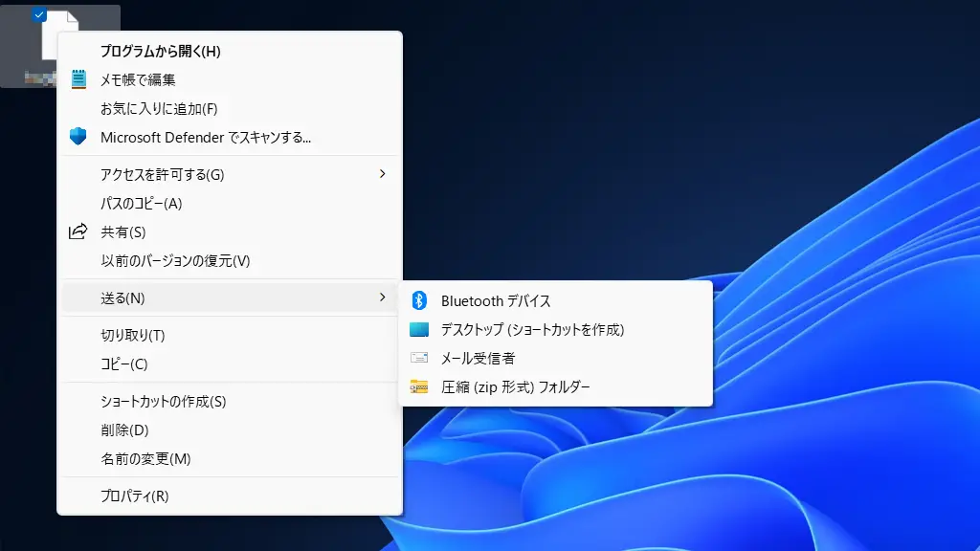Open プログラムから開く menu entry

[x=161, y=51]
